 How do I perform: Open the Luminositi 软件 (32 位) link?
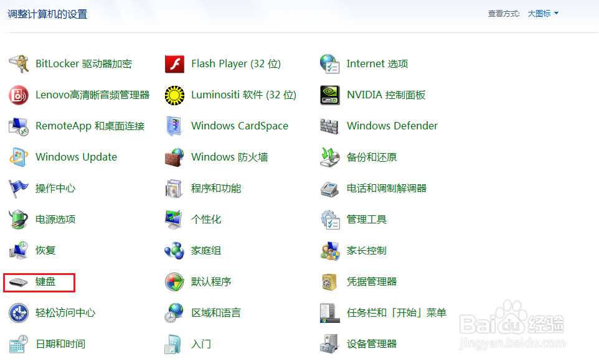tap(243, 95)
